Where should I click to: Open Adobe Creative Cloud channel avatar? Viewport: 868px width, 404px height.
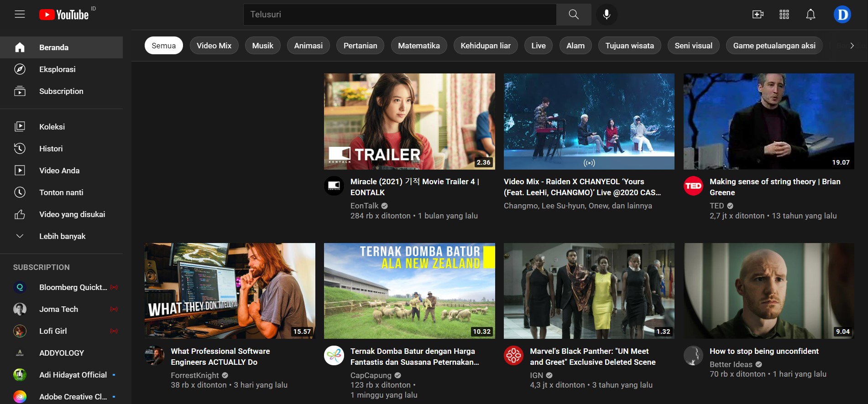20,397
